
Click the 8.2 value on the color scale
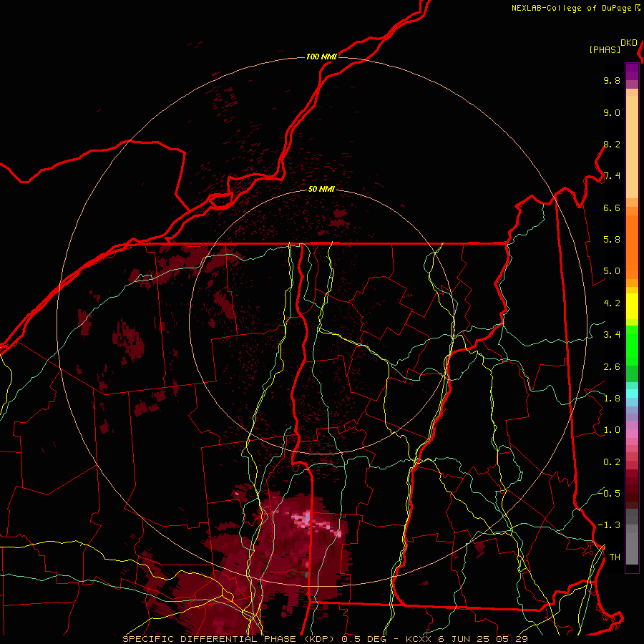(x=612, y=144)
